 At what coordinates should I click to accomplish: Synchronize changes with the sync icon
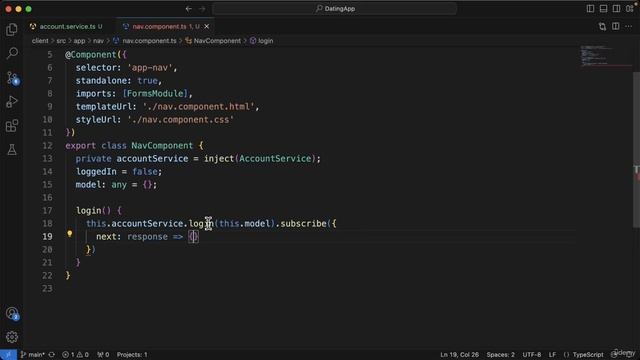(52, 355)
